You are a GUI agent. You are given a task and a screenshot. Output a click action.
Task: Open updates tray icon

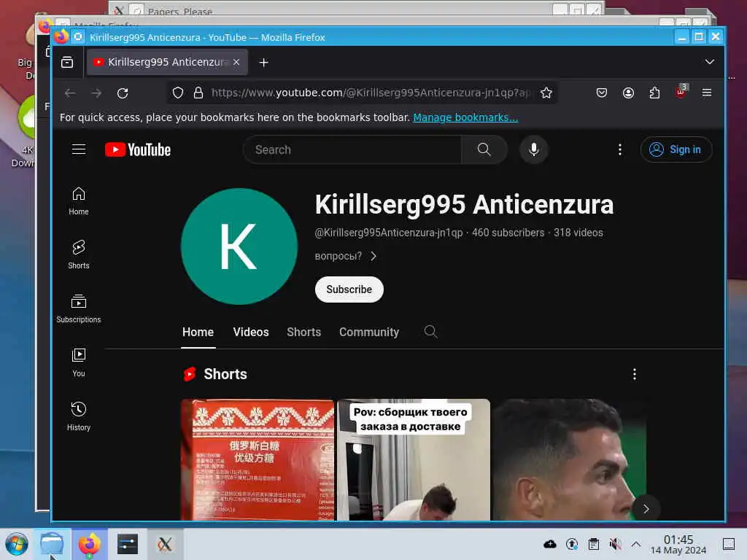pyautogui.click(x=572, y=544)
